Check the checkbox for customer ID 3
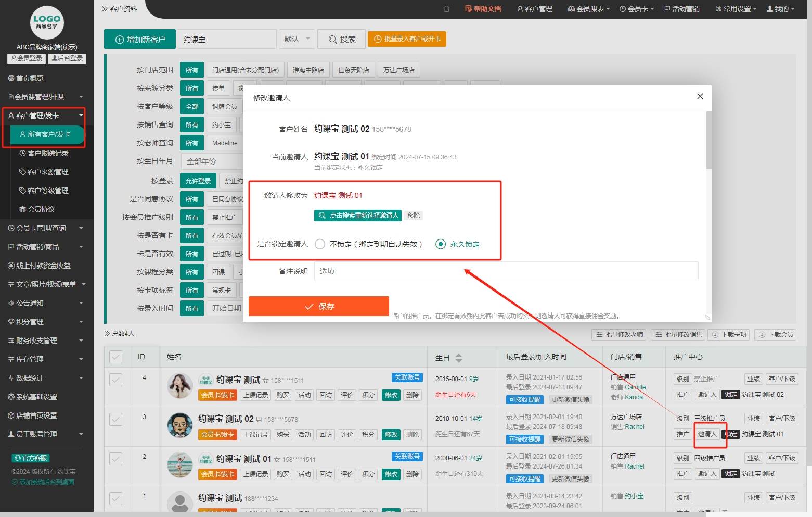 (115, 419)
